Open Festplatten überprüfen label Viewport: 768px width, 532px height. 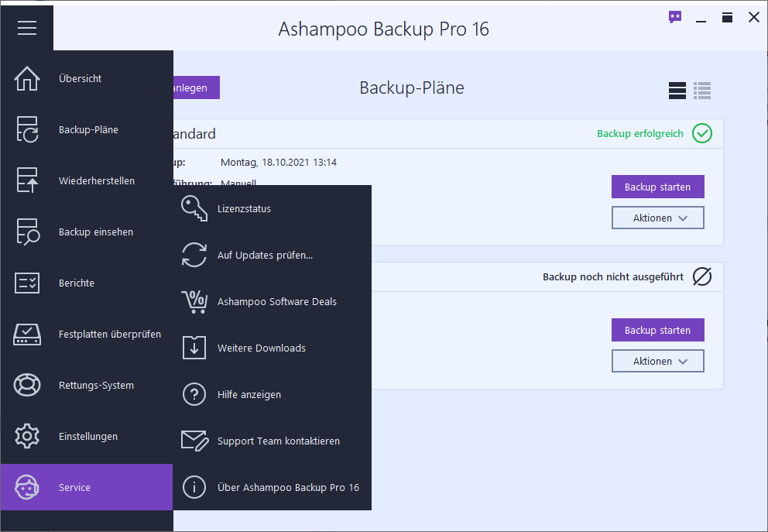click(110, 334)
